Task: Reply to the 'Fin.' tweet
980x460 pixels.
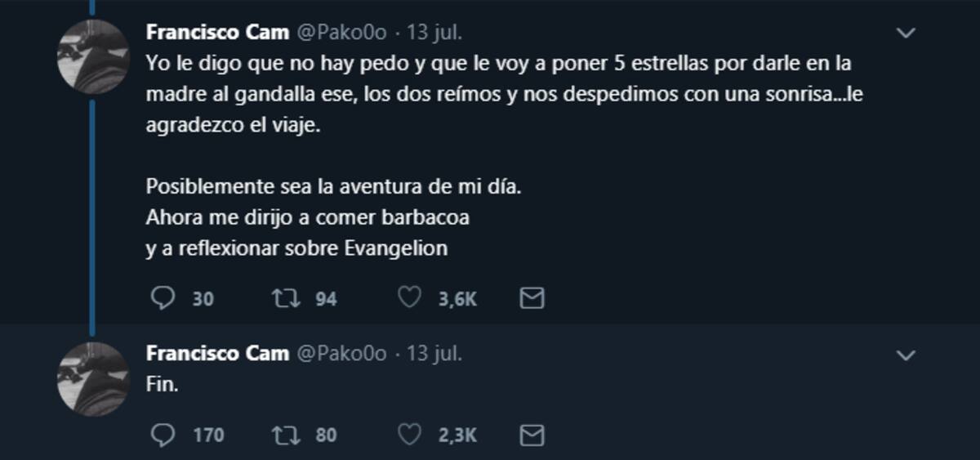Action: (x=163, y=434)
